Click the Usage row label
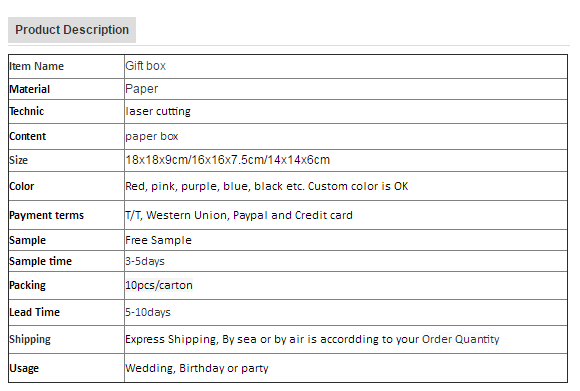Image resolution: width=580 pixels, height=391 pixels. coord(24,368)
